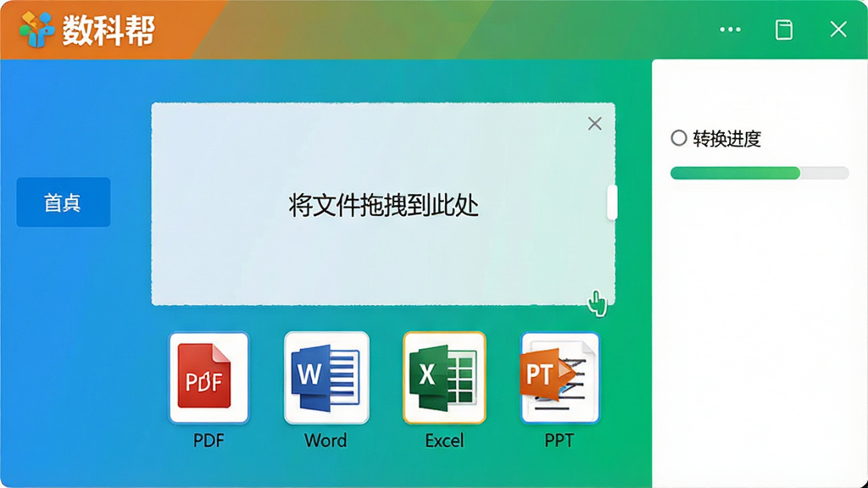This screenshot has width=868, height=488.
Task: Open the 首页 tab on the left
Action: (63, 202)
